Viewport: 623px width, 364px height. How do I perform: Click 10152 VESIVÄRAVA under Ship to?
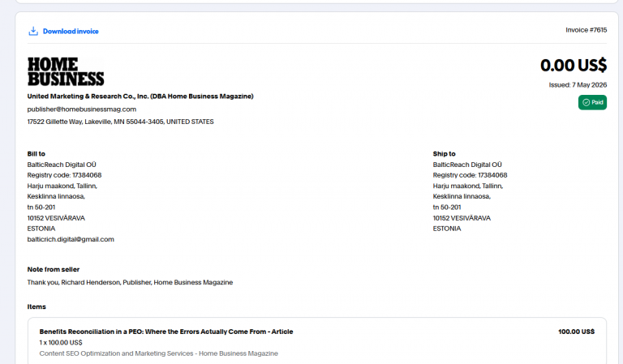pos(462,218)
